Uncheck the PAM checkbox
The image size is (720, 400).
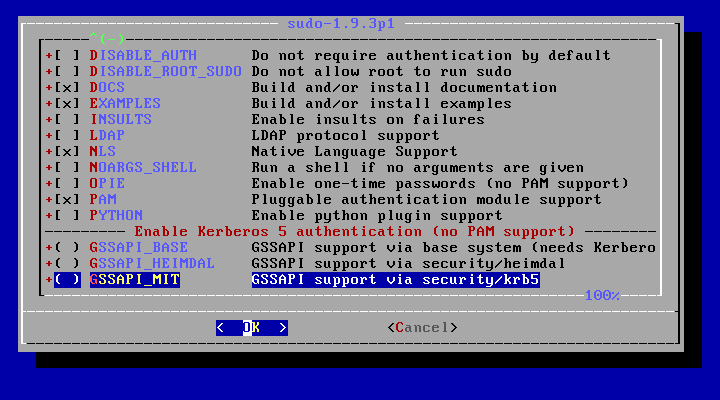(x=68, y=199)
